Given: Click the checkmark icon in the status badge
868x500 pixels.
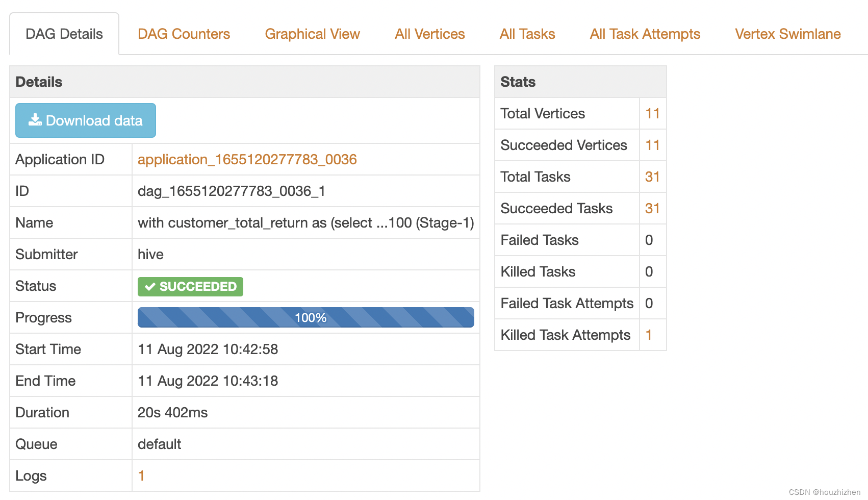Looking at the screenshot, I should pyautogui.click(x=150, y=287).
